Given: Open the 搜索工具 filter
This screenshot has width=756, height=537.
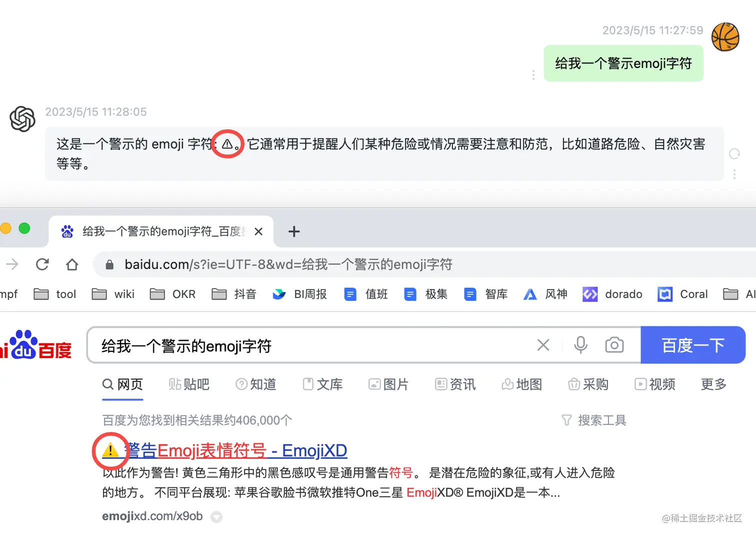Looking at the screenshot, I should 593,420.
